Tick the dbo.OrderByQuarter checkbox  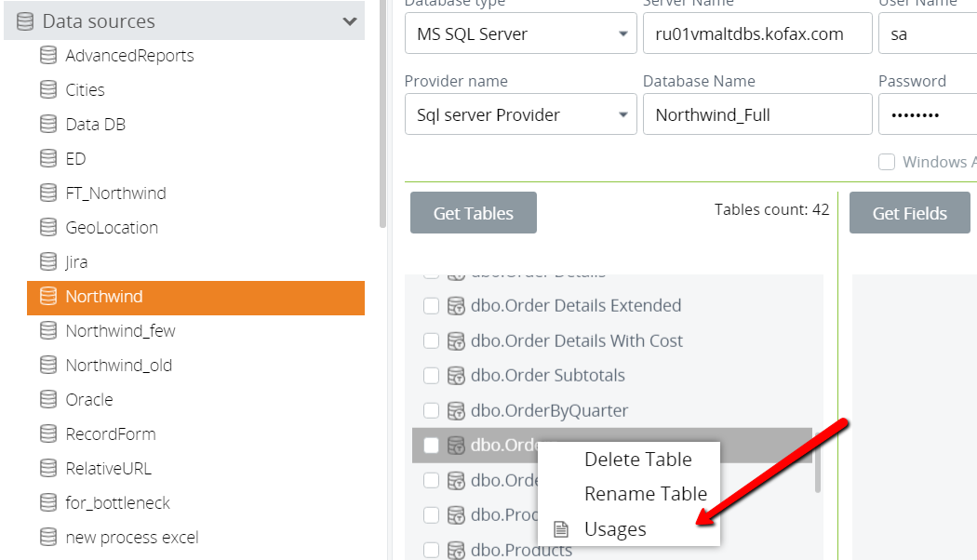point(431,410)
